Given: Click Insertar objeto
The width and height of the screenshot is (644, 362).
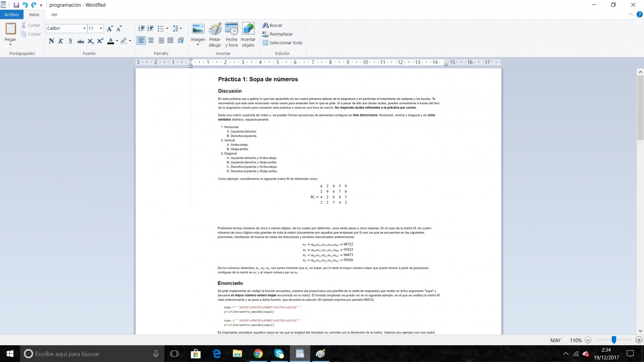Looking at the screenshot, I should [x=248, y=35].
